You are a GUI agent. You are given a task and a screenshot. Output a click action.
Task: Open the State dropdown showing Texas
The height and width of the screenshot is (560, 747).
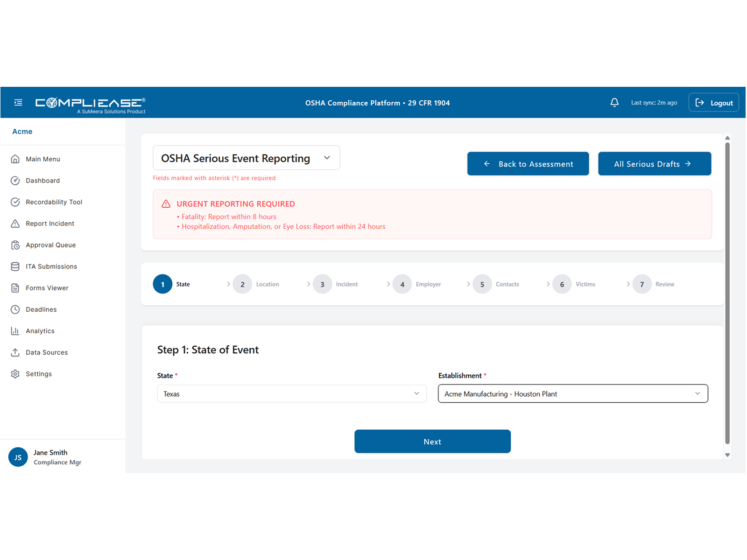click(x=292, y=394)
